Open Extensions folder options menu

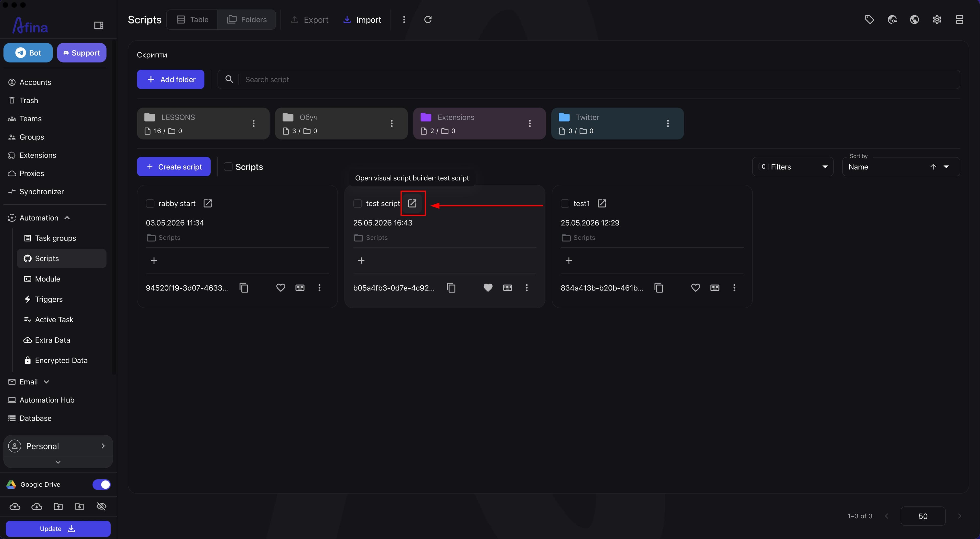pyautogui.click(x=530, y=123)
